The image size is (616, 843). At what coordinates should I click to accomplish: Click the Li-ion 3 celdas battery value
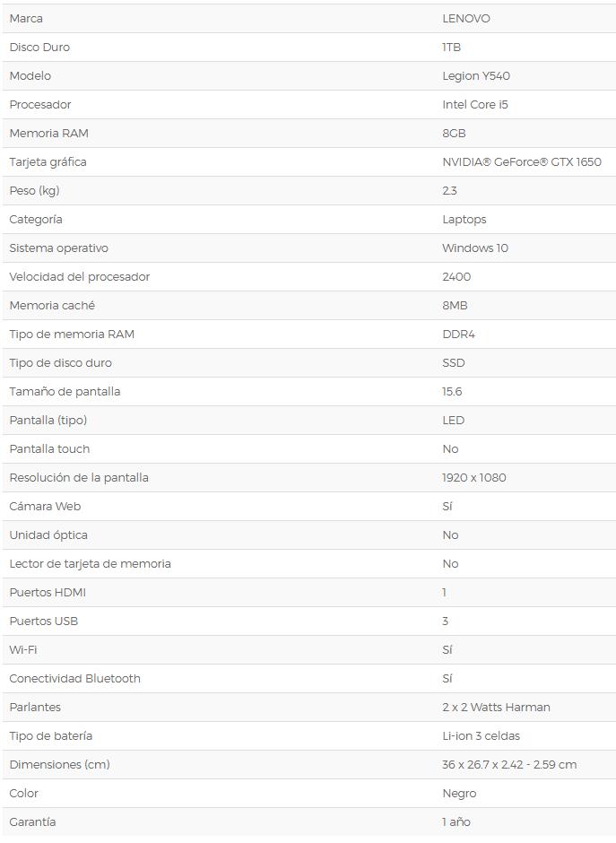point(481,735)
